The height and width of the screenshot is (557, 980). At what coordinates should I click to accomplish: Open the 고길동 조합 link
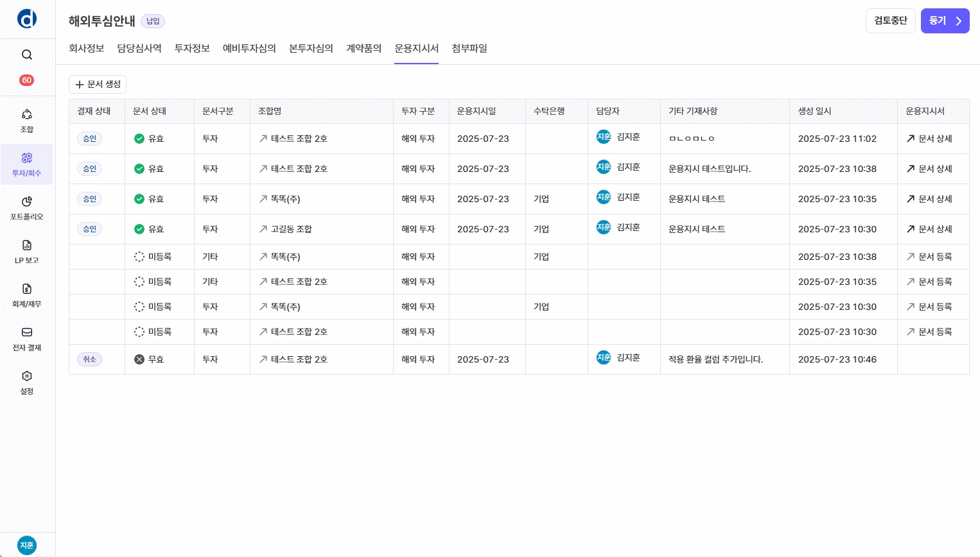[x=286, y=229]
